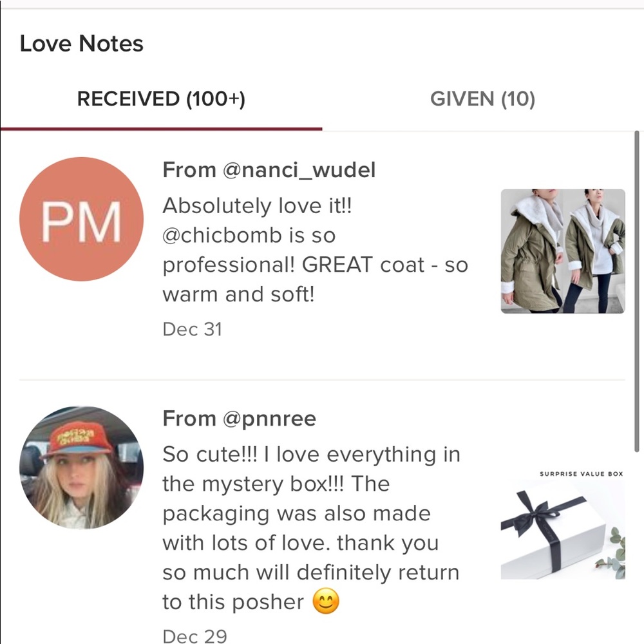Click the 'warm and soft!' review line
Image resolution: width=644 pixels, height=644 pixels.
tap(239, 294)
